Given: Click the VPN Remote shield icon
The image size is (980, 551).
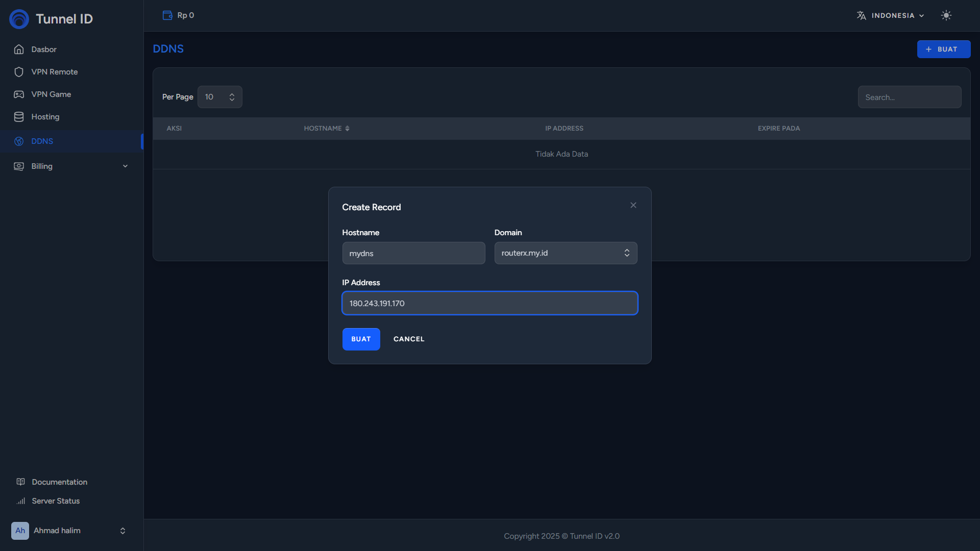Looking at the screenshot, I should (x=19, y=72).
